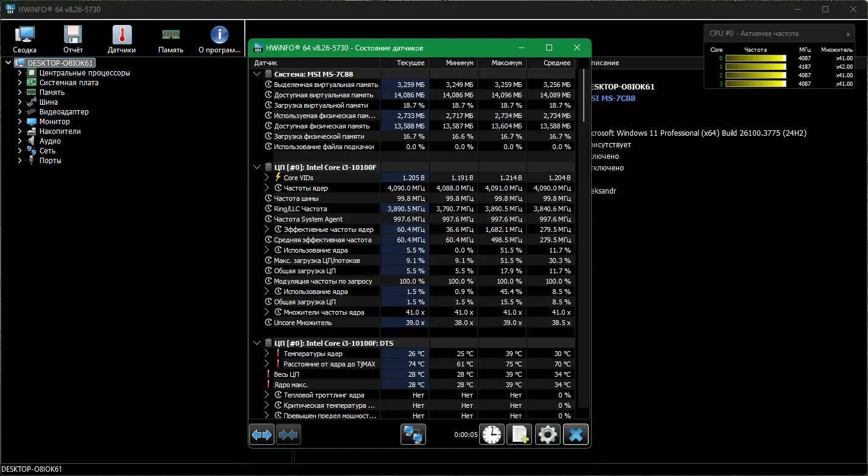This screenshot has height=476, width=868.
Task: Collapse the ЦП [#0]: Intel Core i3-10100F group
Action: click(x=257, y=167)
